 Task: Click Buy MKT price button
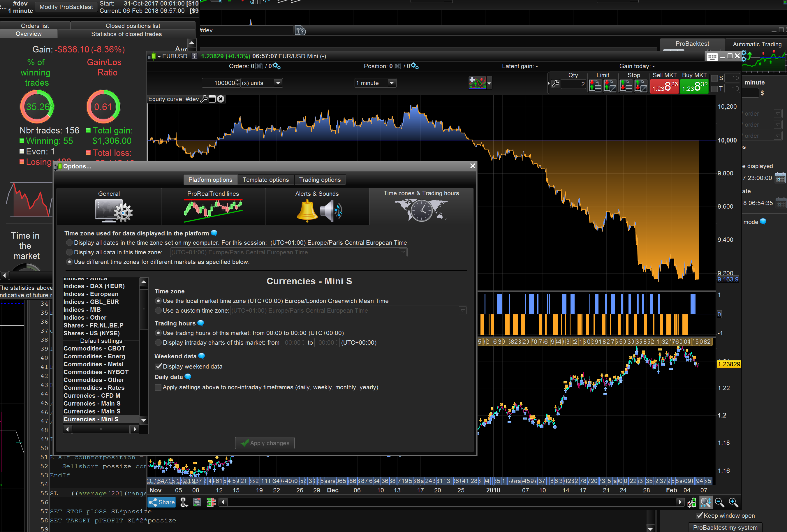click(694, 86)
